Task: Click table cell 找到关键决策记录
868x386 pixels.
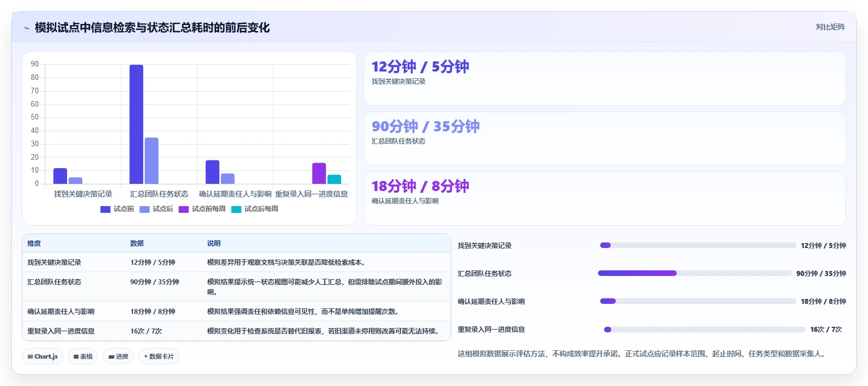Action: coord(54,263)
